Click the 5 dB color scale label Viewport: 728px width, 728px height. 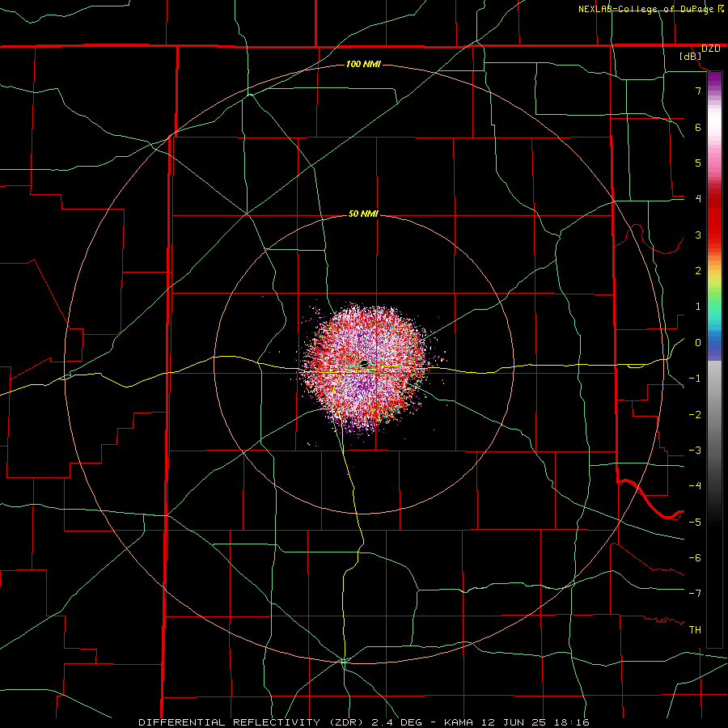click(x=698, y=163)
